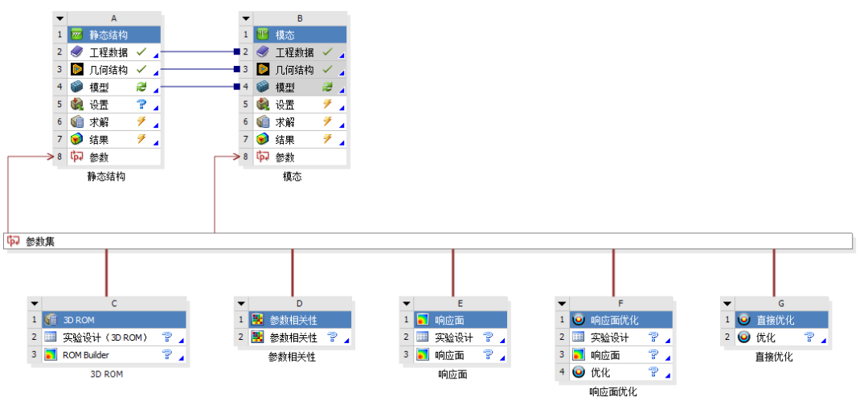This screenshot has height=405, width=868.
Task: Click 3D ROM caption below system C
Action: click(x=106, y=374)
